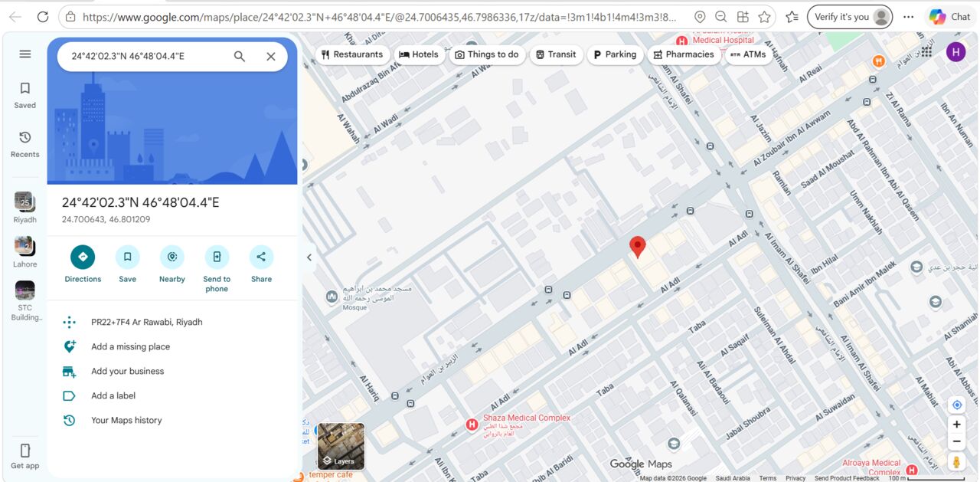This screenshot has width=980, height=482.
Task: Filter map by Pharmacies
Action: tap(683, 54)
